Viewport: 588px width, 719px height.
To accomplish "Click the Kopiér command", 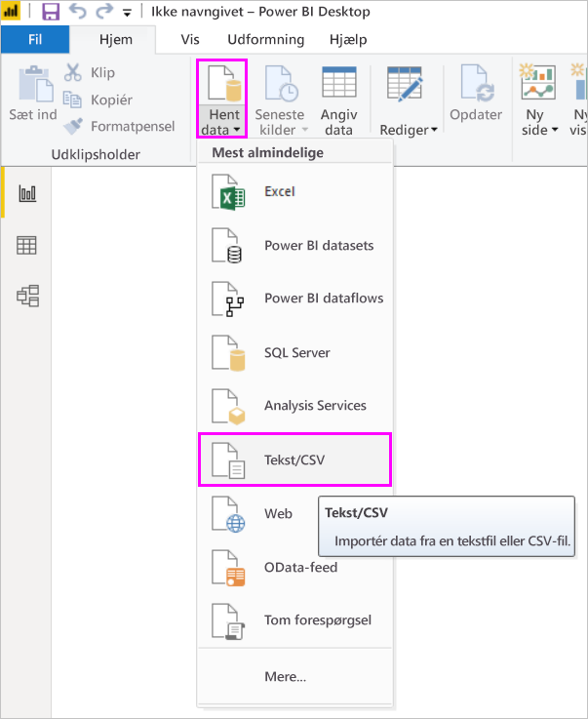I will coord(98,100).
